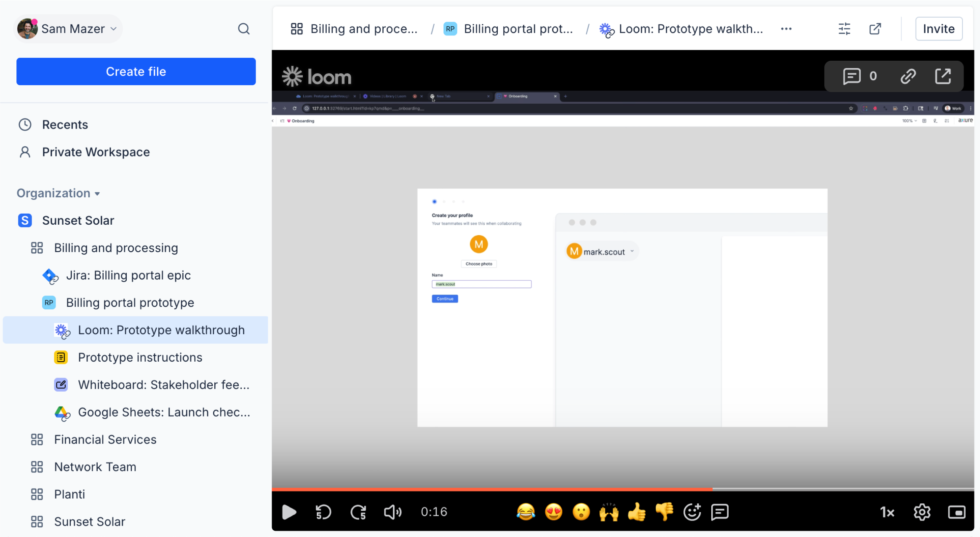Image resolution: width=980 pixels, height=537 pixels.
Task: Open Prototype instructions note
Action: pyautogui.click(x=128, y=357)
